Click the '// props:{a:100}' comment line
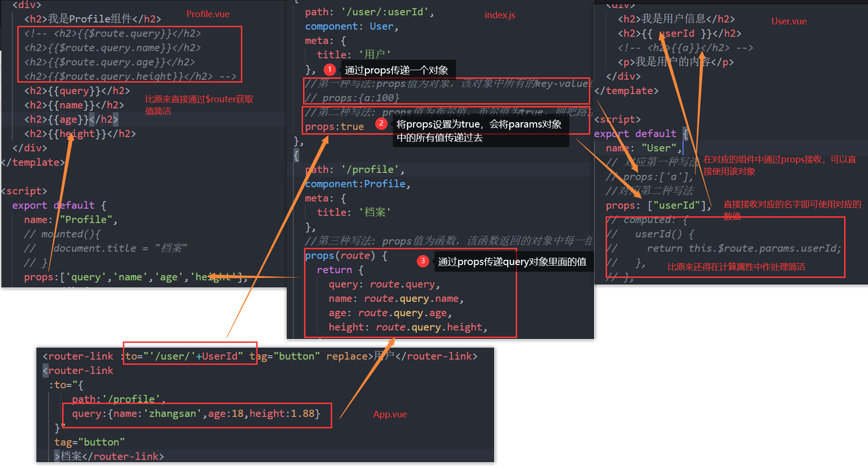868x468 pixels. [x=352, y=98]
